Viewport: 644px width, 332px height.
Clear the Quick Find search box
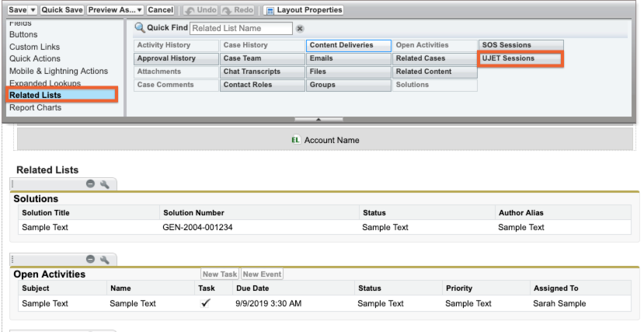300,29
